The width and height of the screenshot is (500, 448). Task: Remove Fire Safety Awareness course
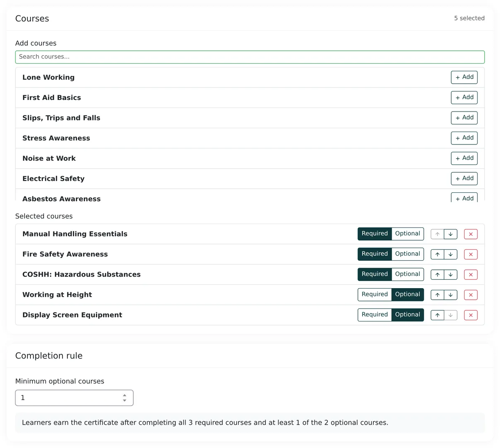[x=471, y=254]
